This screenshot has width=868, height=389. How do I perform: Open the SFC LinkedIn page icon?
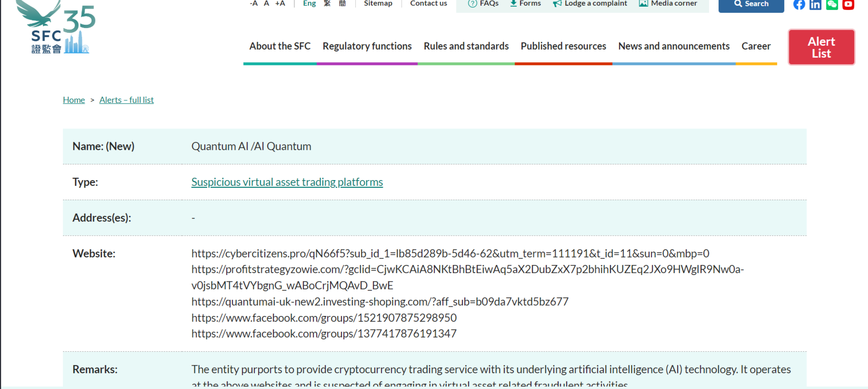(x=815, y=4)
